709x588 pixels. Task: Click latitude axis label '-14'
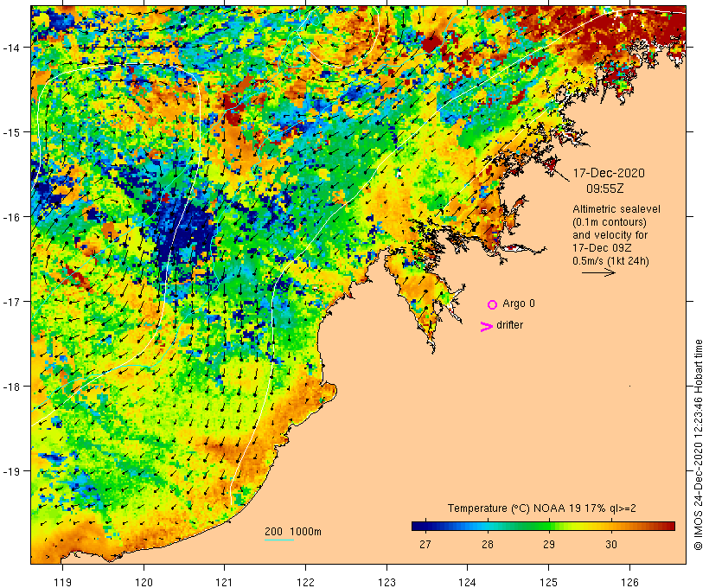pos(11,48)
